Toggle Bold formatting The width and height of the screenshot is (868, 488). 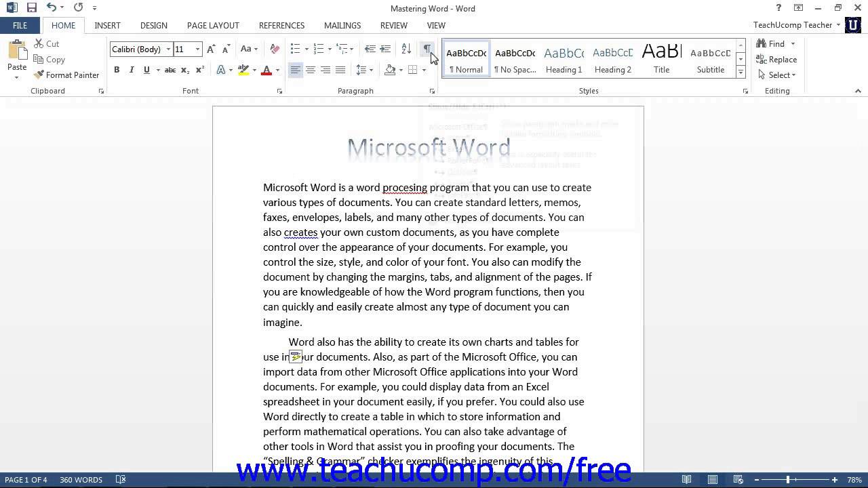pos(117,70)
